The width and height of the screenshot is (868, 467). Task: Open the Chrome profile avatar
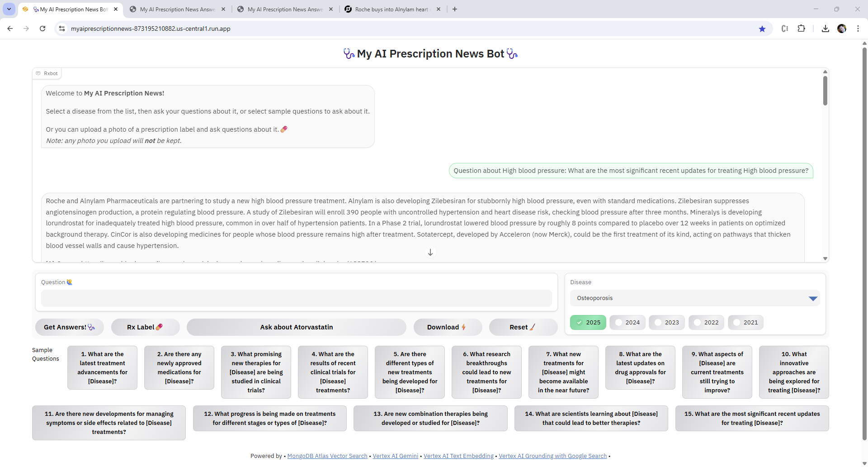(842, 29)
